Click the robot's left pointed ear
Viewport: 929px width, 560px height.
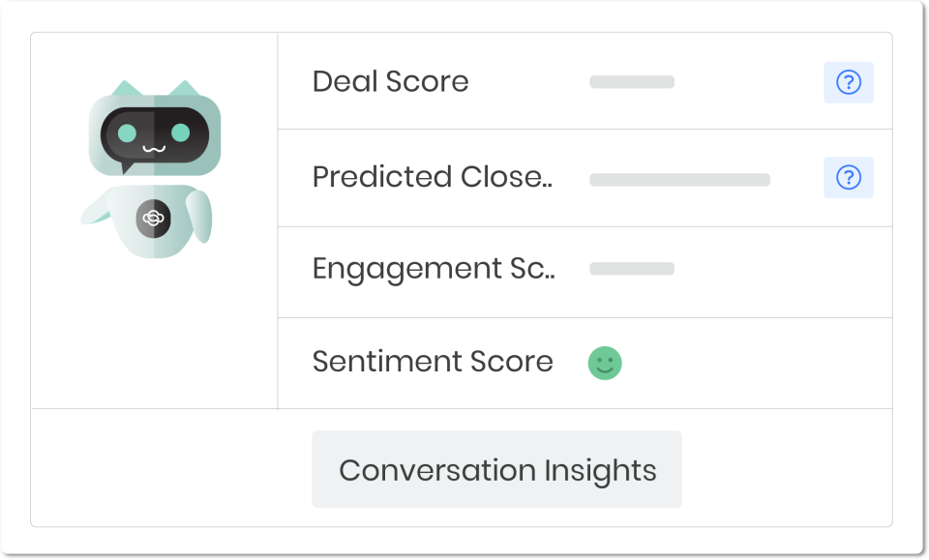pyautogui.click(x=126, y=89)
